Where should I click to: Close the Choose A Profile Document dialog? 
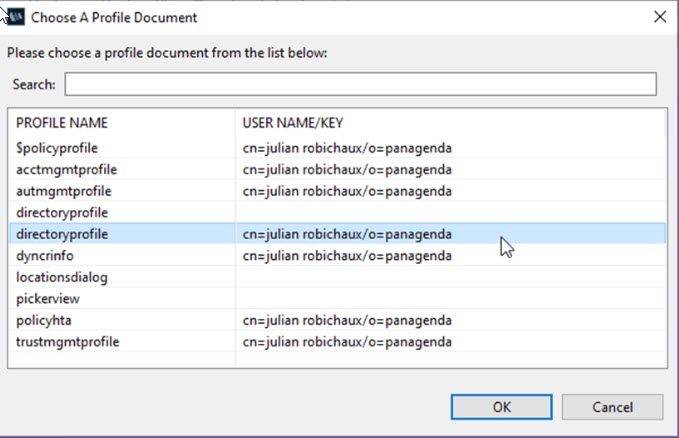660,17
